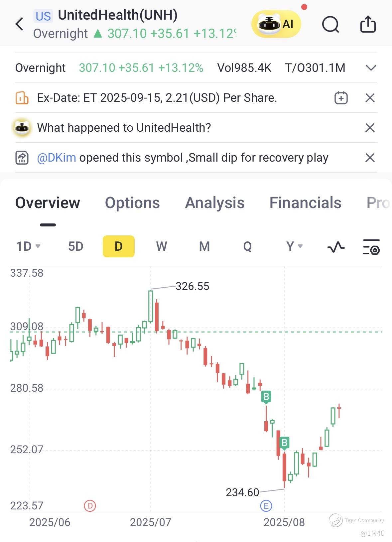Viewport: 392px width, 542px height.
Task: Switch to the Options tab
Action: [132, 203]
